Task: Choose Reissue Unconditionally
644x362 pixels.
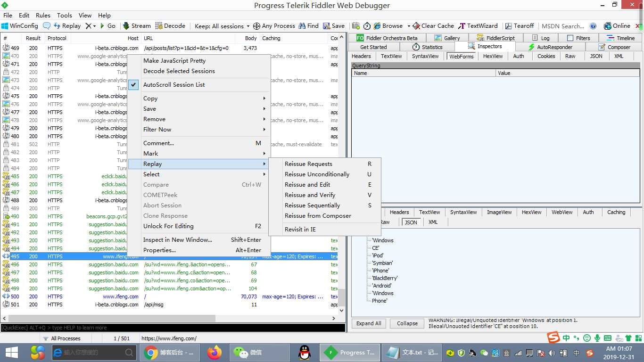Action: click(325, 174)
